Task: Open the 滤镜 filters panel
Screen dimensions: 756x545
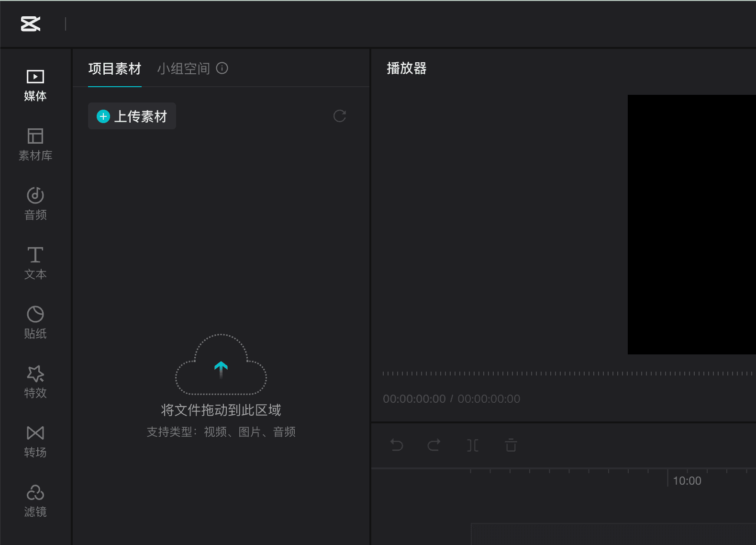Action: click(35, 501)
